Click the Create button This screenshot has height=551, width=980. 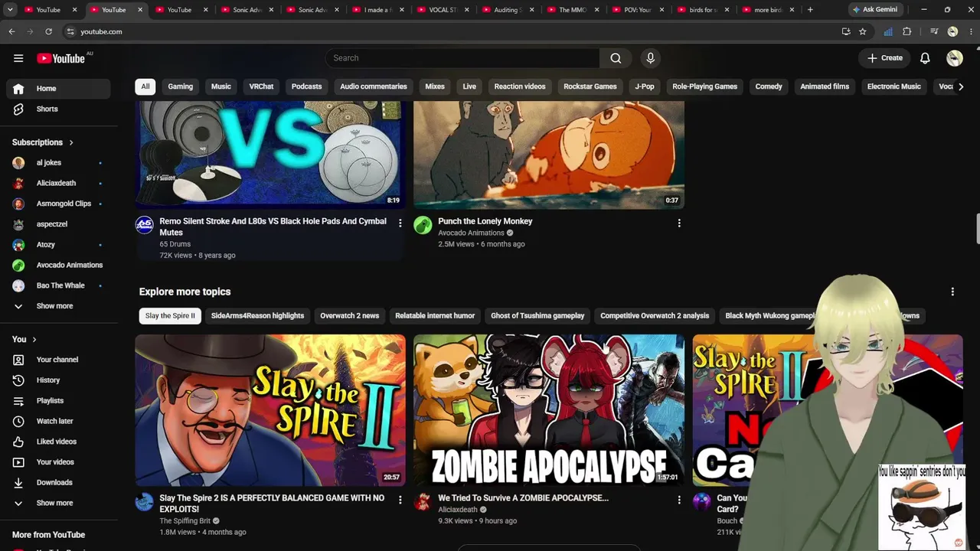click(885, 58)
